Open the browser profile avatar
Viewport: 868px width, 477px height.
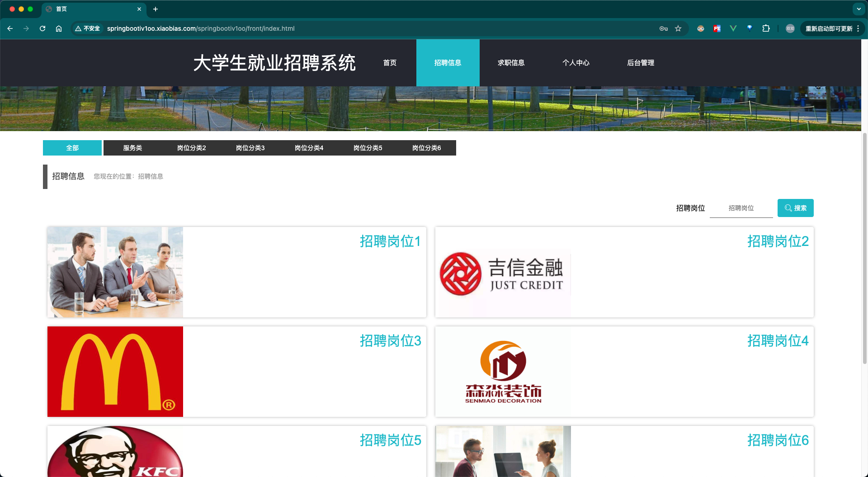[x=790, y=28]
